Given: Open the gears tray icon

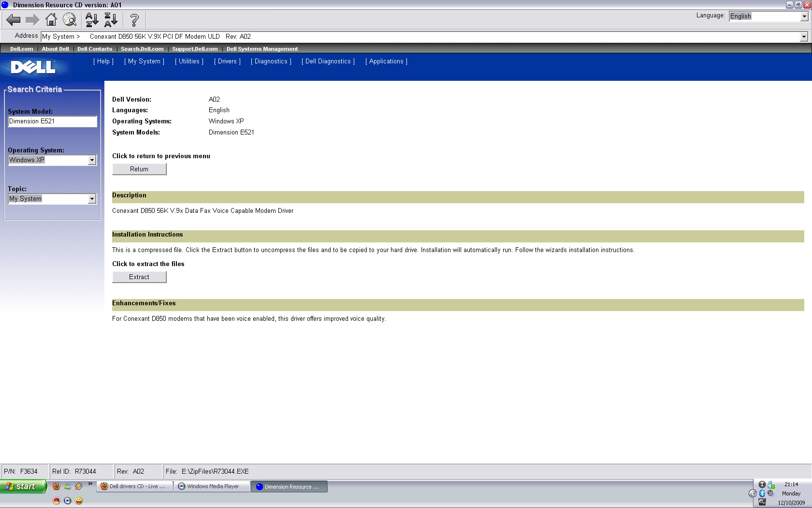Looking at the screenshot, I should (x=762, y=502).
